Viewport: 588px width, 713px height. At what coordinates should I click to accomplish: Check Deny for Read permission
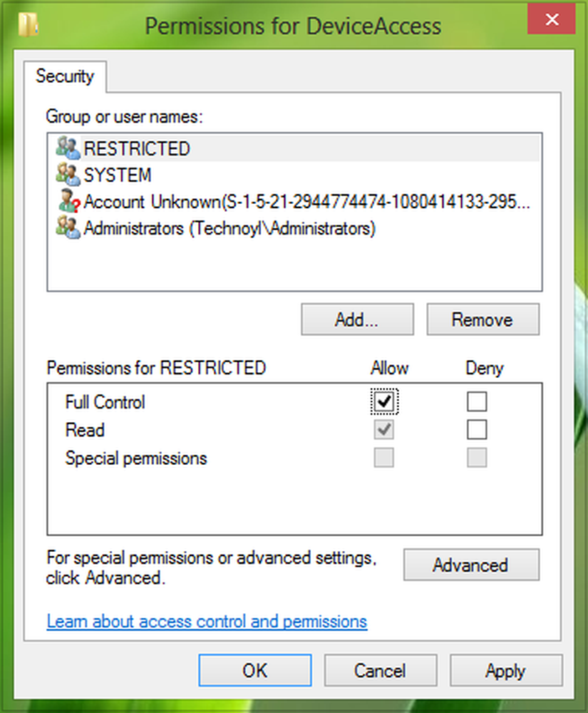pos(477,430)
